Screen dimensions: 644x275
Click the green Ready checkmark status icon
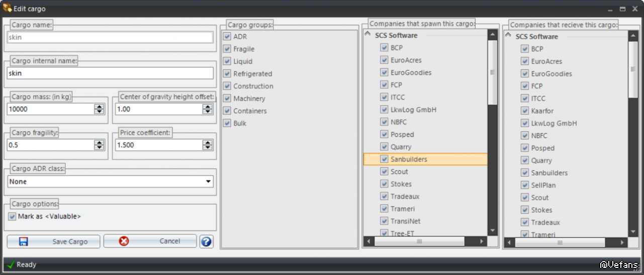tap(11, 264)
